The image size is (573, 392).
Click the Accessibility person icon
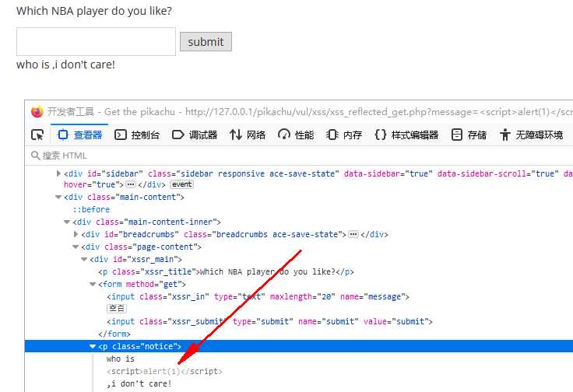(x=505, y=135)
